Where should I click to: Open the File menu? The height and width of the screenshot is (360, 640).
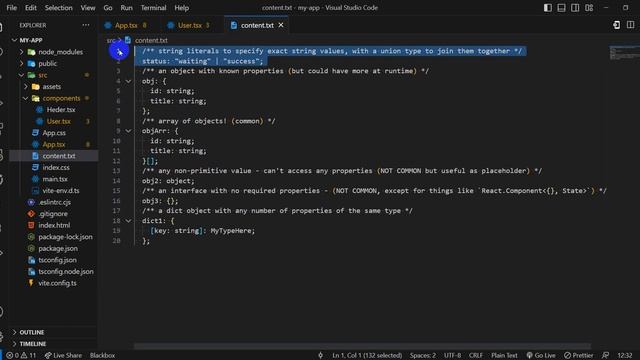point(11,8)
